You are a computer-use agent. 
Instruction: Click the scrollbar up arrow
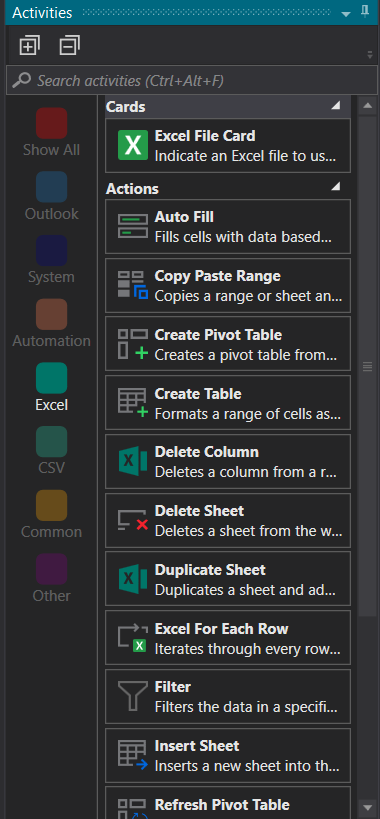click(x=367, y=106)
